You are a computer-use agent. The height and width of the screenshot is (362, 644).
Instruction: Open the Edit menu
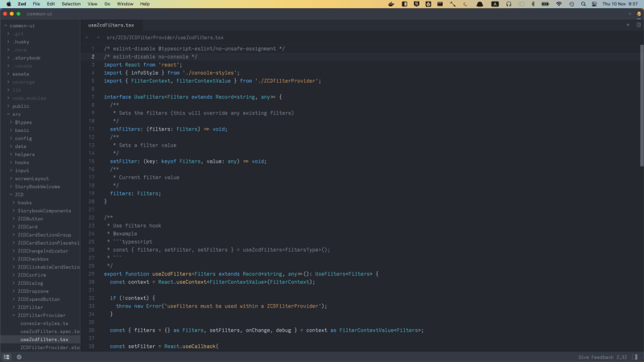point(51,4)
